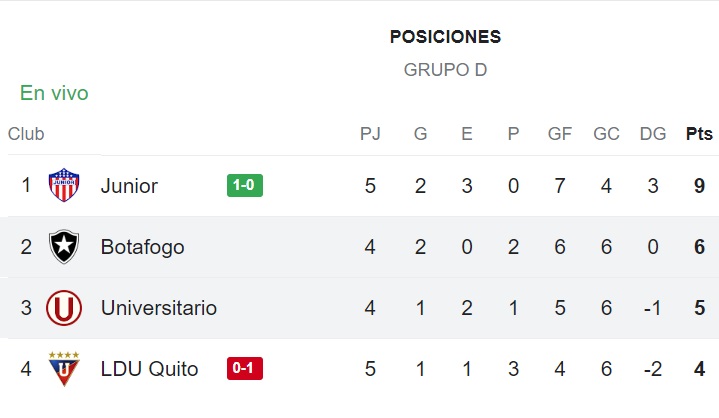The width and height of the screenshot is (719, 418).
Task: Click the POSICIONES heading
Action: (x=445, y=37)
